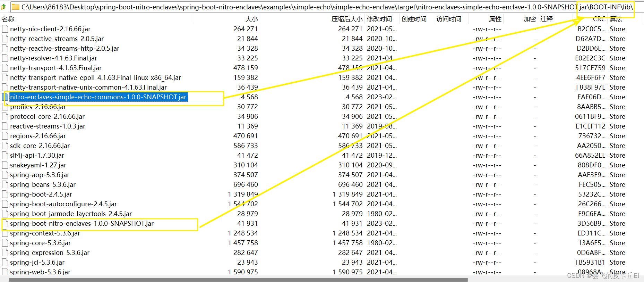Select spring-context-5.3.6.jar file name
Screen dimensions: 644x282
(45, 233)
